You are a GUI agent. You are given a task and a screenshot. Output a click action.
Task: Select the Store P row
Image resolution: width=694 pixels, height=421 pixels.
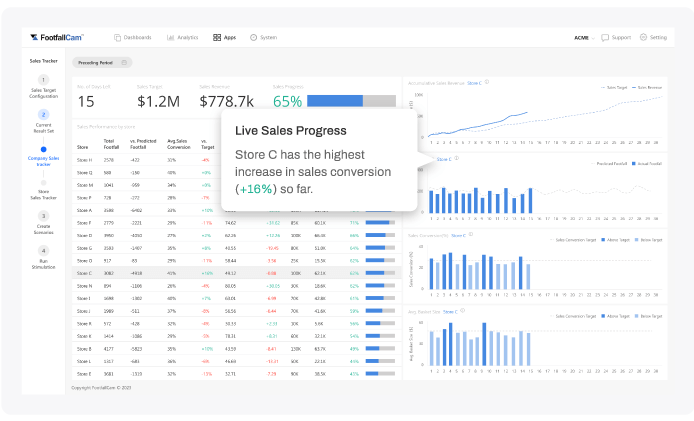pos(236,197)
